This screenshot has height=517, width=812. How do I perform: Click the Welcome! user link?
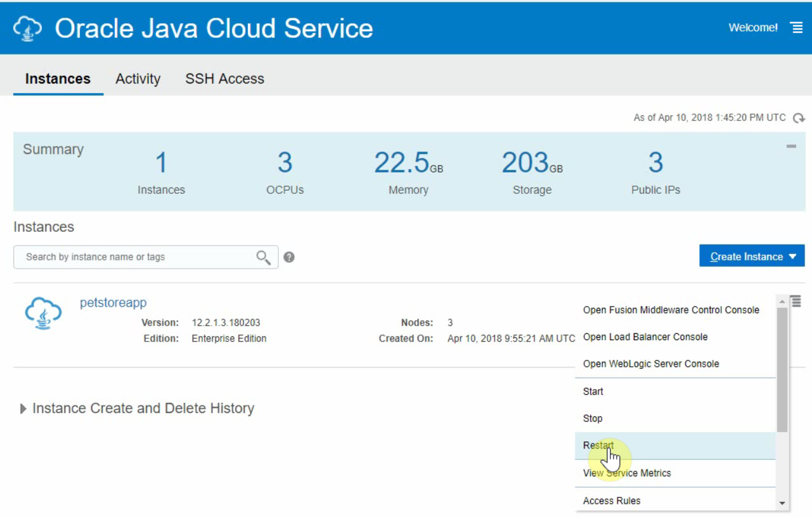point(753,28)
